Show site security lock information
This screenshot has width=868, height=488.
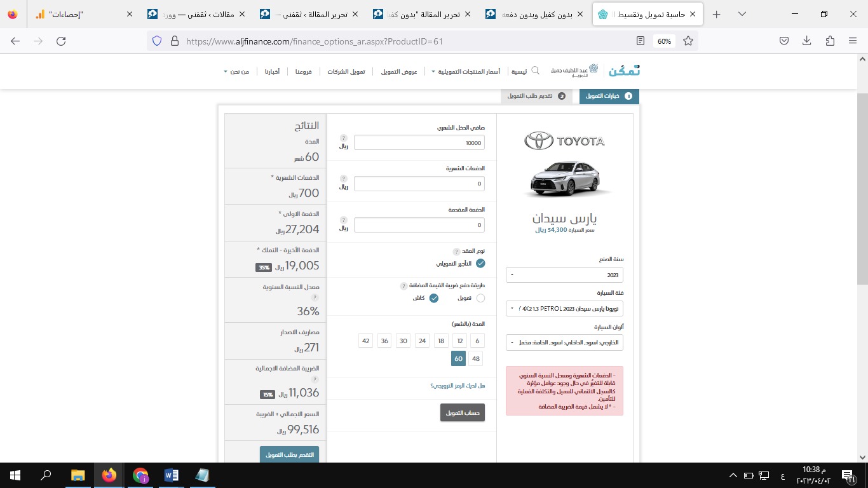click(174, 41)
